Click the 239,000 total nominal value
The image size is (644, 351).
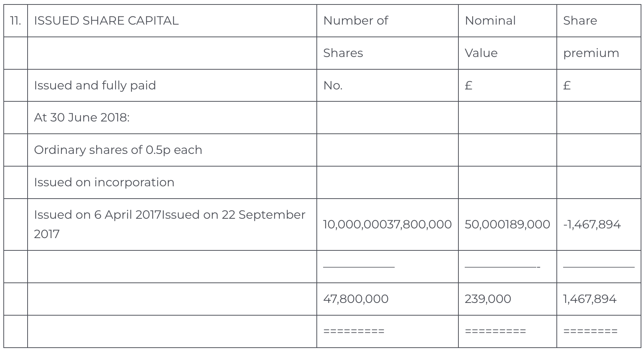click(487, 299)
